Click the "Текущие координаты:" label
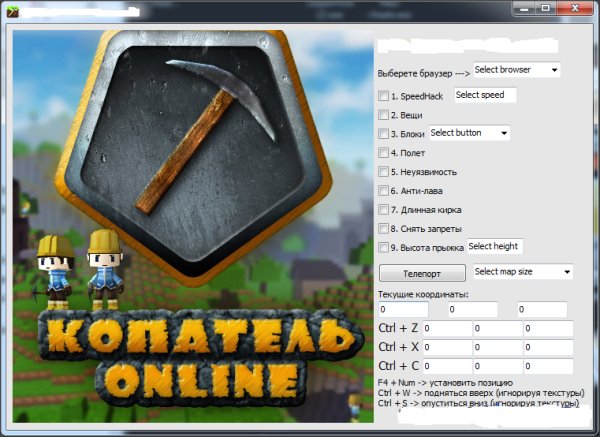Image resolution: width=600 pixels, height=437 pixels. (423, 294)
